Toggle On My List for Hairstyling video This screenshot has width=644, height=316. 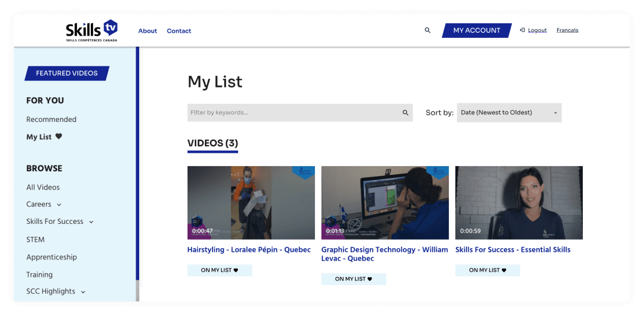pyautogui.click(x=220, y=271)
